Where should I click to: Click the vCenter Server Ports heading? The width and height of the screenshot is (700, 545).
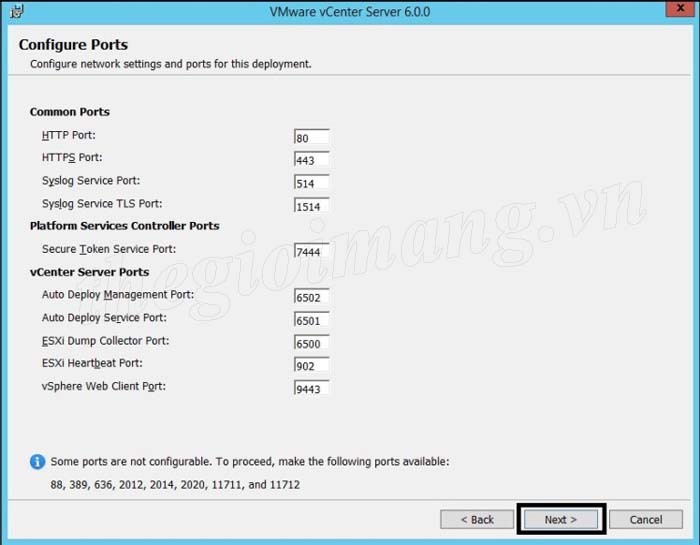[89, 272]
